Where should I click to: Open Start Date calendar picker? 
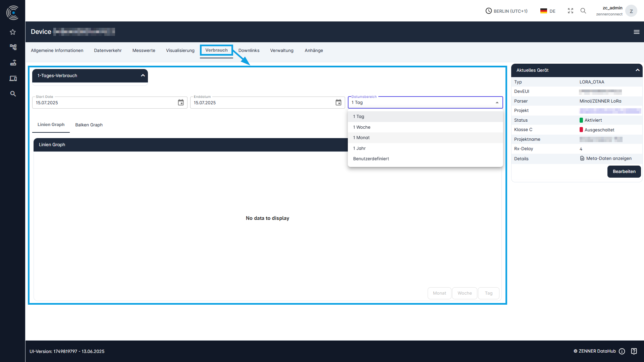coord(181,103)
